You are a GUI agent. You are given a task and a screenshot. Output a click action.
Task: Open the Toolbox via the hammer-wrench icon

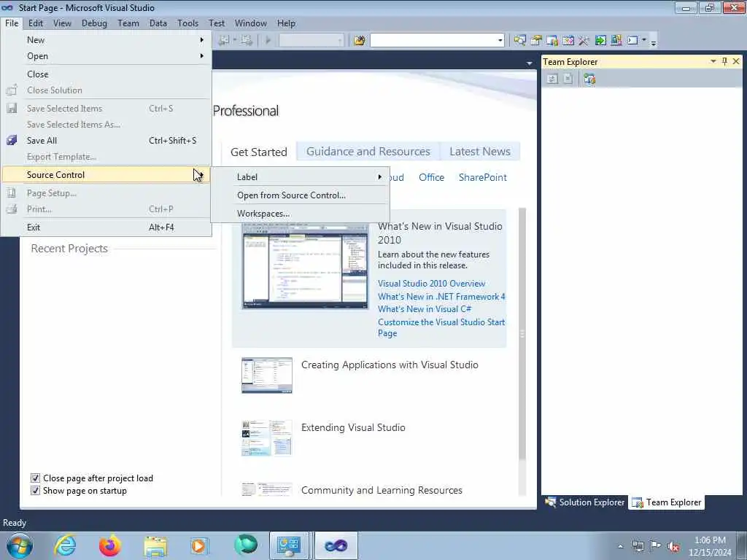point(584,41)
